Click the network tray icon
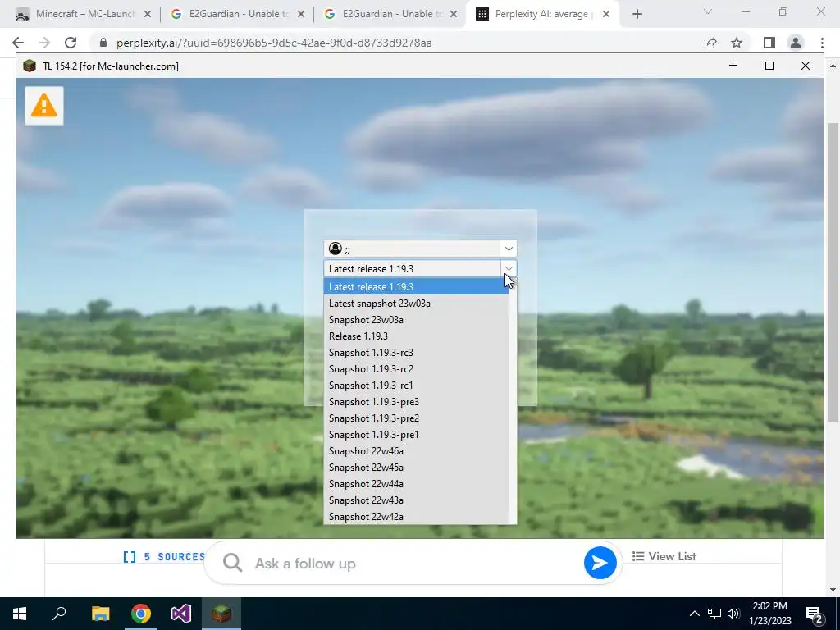The image size is (840, 630). tap(714, 614)
